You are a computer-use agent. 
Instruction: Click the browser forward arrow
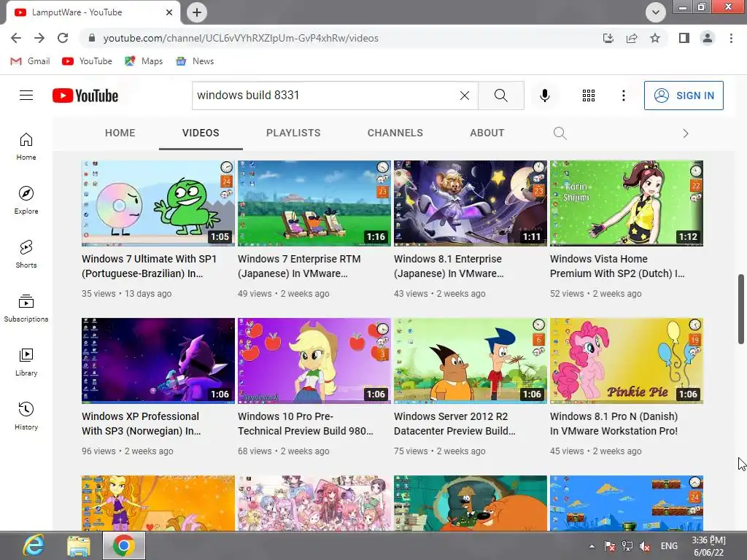tap(39, 38)
